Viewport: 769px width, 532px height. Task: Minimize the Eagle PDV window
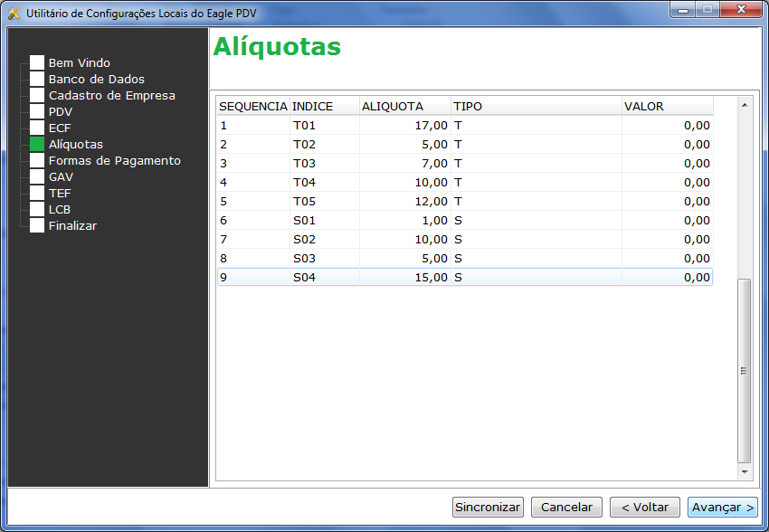coord(683,9)
